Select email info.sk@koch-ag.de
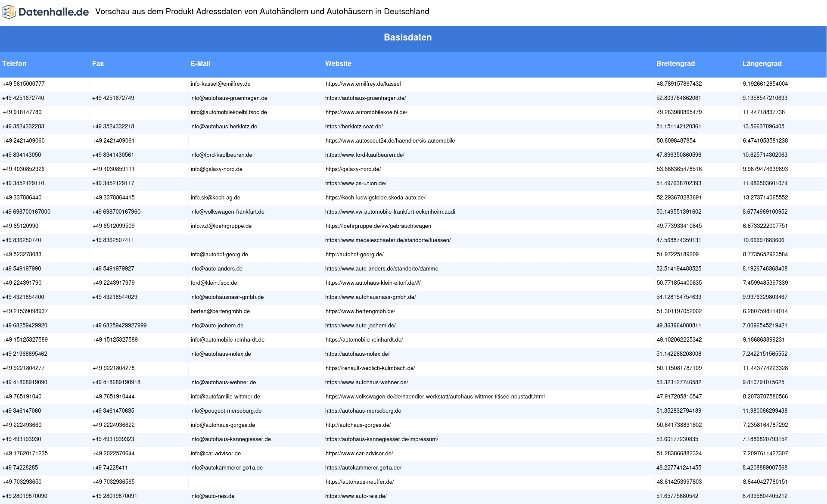The image size is (827, 504). click(x=215, y=198)
